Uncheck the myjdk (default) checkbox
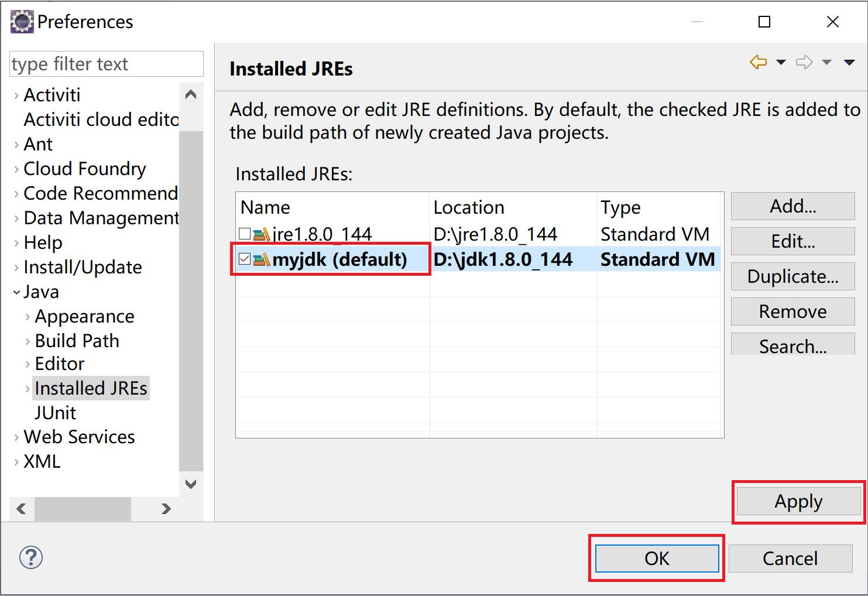868x596 pixels. pyautogui.click(x=245, y=259)
